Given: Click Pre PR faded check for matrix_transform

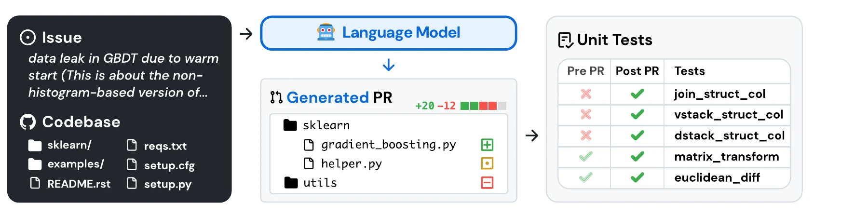Looking at the screenshot, I should coord(586,156).
